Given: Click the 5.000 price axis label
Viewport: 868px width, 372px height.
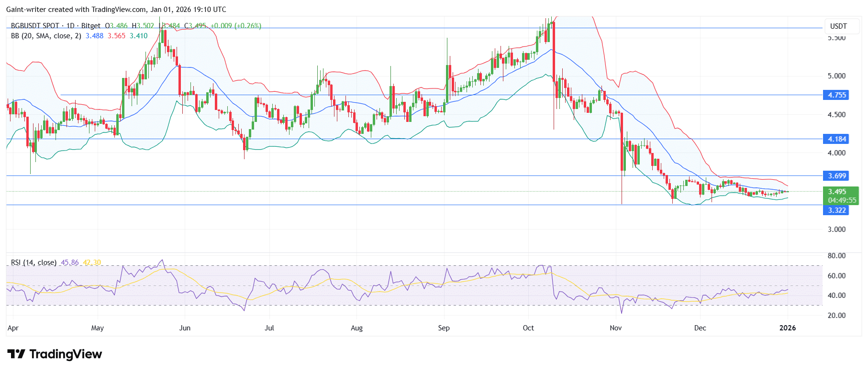Looking at the screenshot, I should tap(837, 76).
